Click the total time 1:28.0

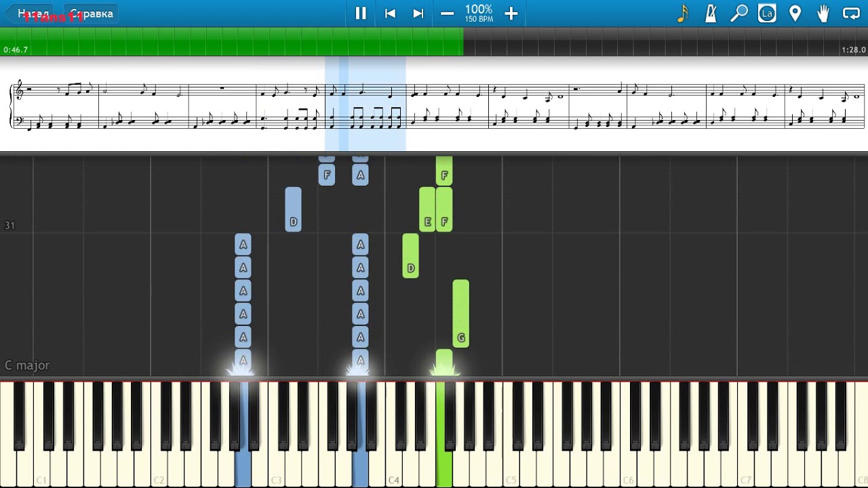point(853,50)
